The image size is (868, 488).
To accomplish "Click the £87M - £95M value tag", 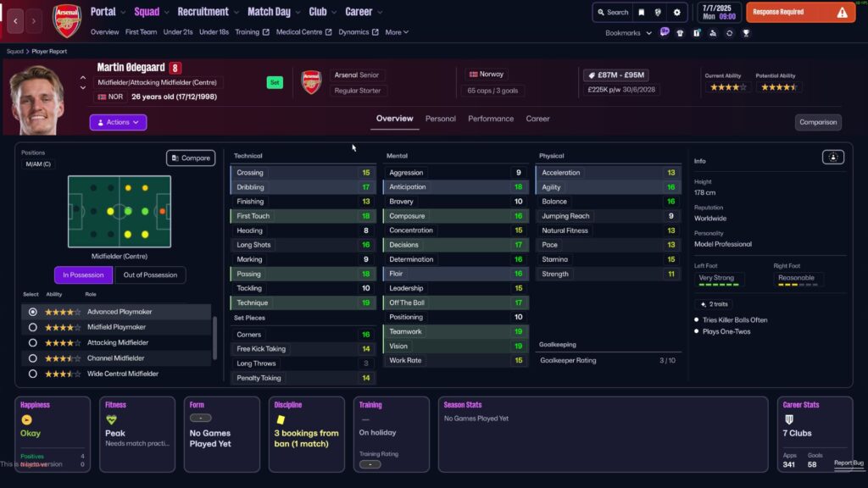I will coord(616,75).
